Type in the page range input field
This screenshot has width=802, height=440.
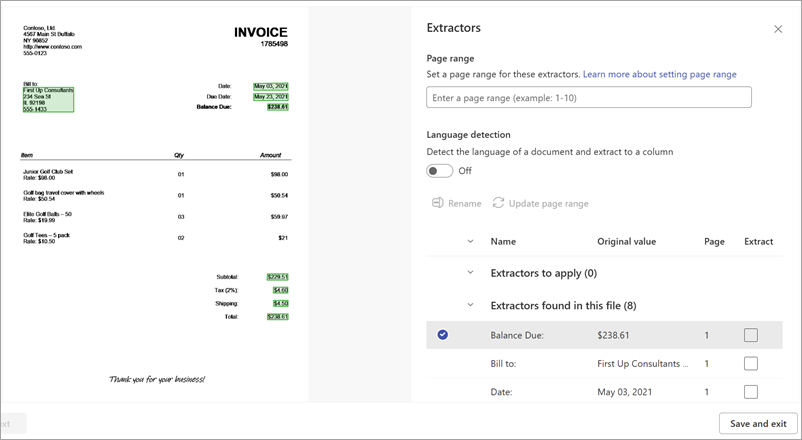589,98
